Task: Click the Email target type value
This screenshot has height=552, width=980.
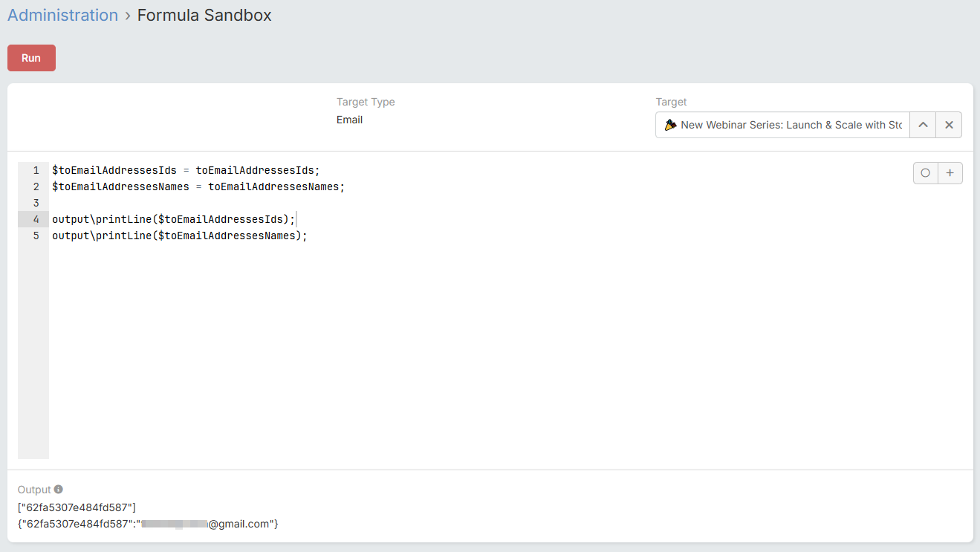Action: [x=349, y=120]
